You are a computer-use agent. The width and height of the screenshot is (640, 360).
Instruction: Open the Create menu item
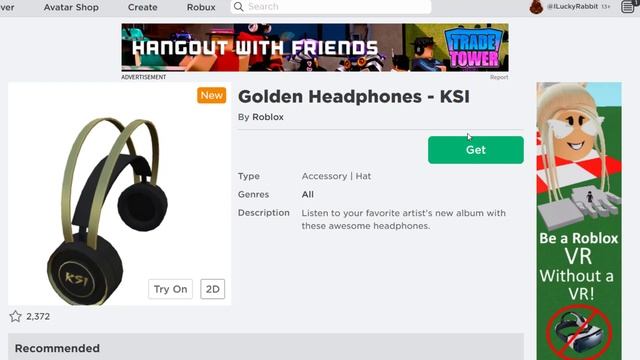pos(142,7)
